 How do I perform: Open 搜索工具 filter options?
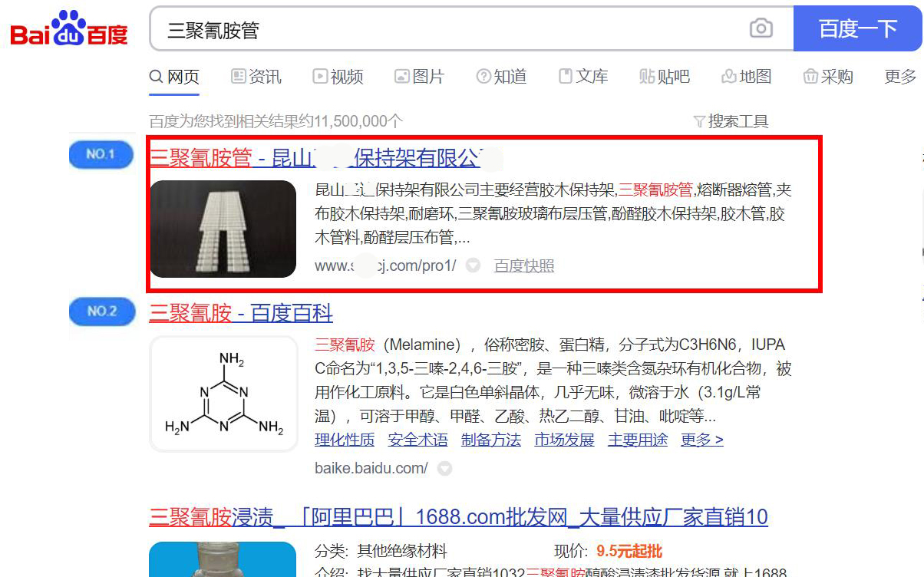[x=731, y=121]
